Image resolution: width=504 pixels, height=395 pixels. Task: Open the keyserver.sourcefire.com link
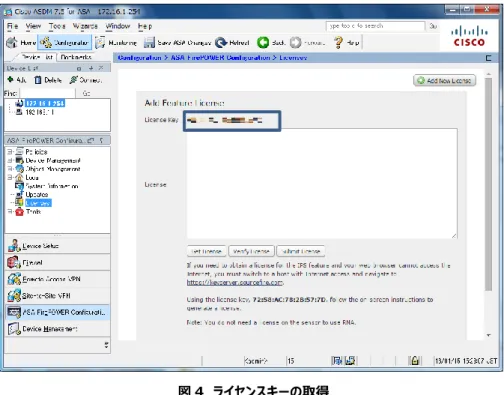point(235,282)
